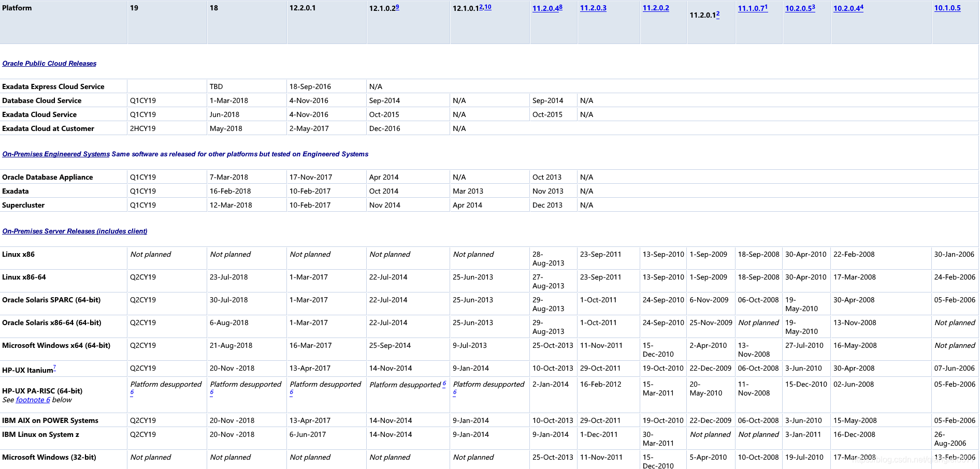Follow the 11.2.0.2 version header link
Image resolution: width=980 pixels, height=469 pixels.
(x=656, y=8)
